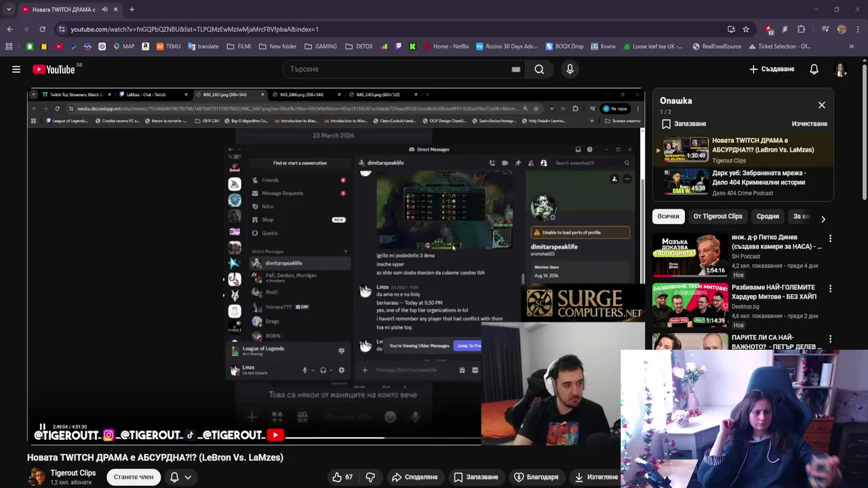Open the Chrome three-dot menu
868x488 pixels.
coord(858,29)
